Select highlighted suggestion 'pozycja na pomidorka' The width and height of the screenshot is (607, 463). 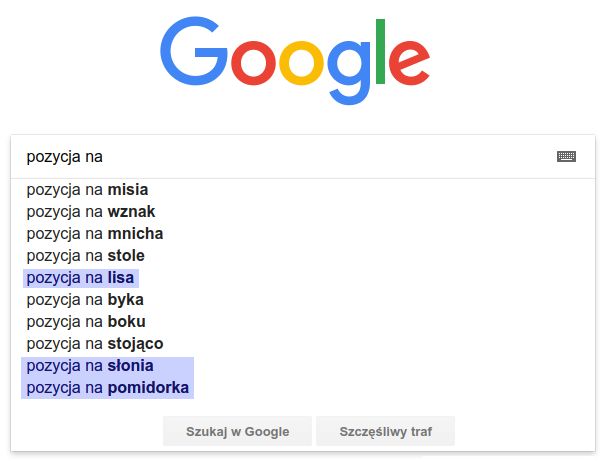[x=108, y=388]
